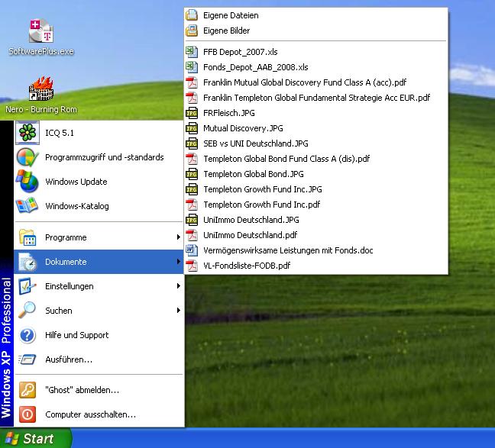Open Windows Update from the Start menu
The height and width of the screenshot is (448, 495).
(76, 182)
